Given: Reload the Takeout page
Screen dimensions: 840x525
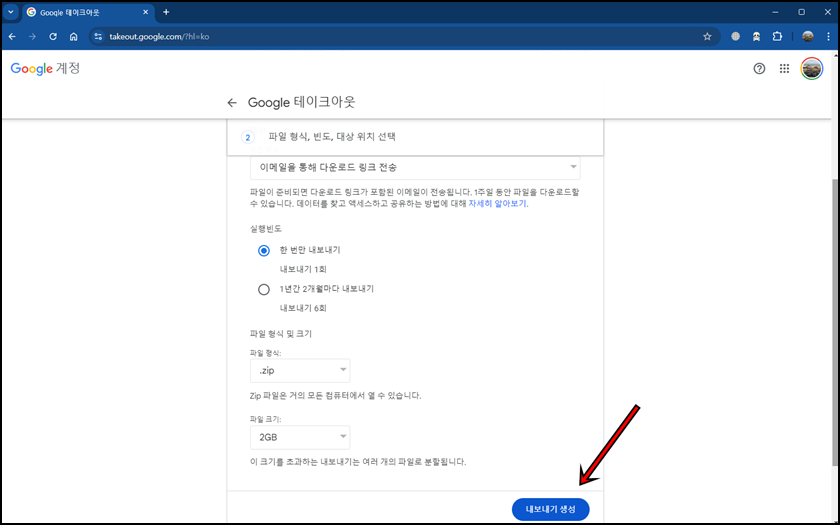Looking at the screenshot, I should (x=52, y=36).
